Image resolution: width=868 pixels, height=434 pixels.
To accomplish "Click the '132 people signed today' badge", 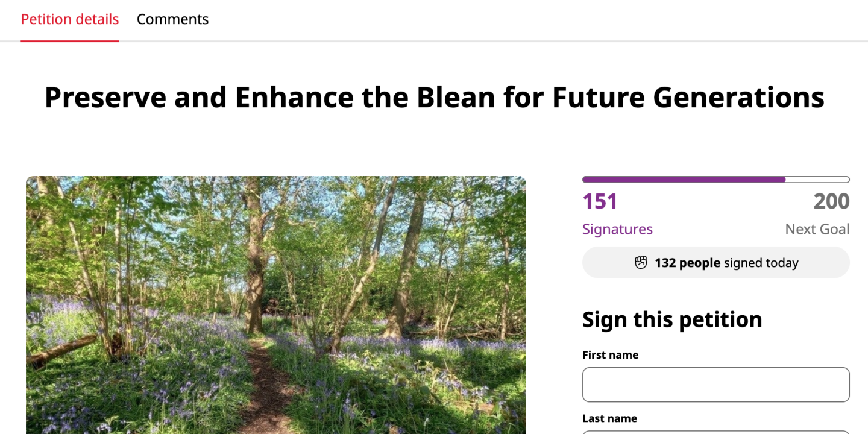I will [x=715, y=262].
